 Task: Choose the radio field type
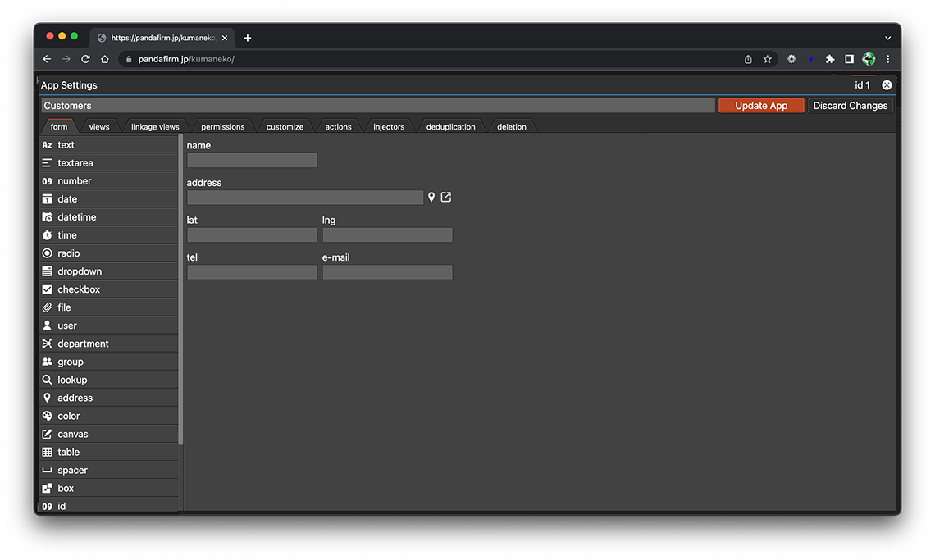tap(69, 253)
